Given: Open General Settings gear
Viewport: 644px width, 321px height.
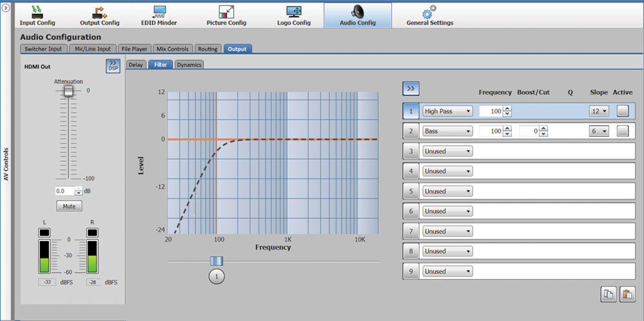Looking at the screenshot, I should point(430,15).
